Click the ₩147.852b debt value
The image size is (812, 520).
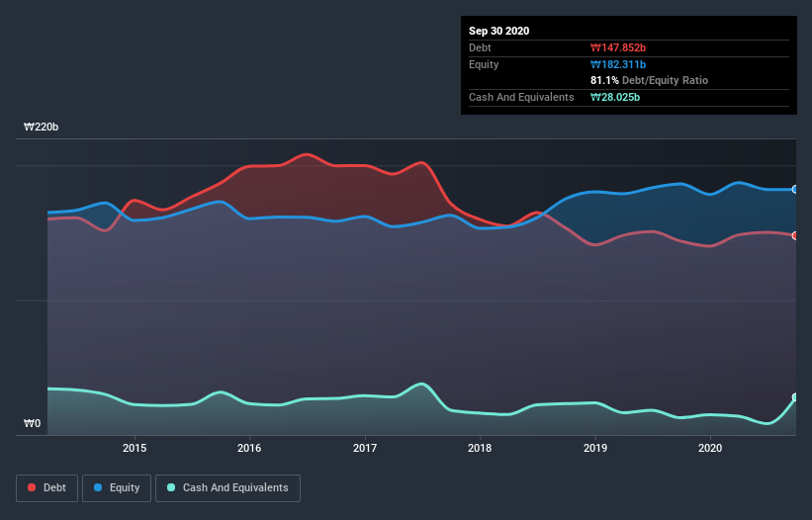(618, 47)
